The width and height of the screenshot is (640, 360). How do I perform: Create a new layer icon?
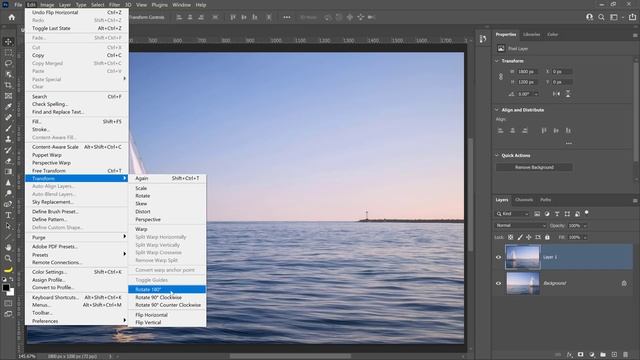point(614,355)
